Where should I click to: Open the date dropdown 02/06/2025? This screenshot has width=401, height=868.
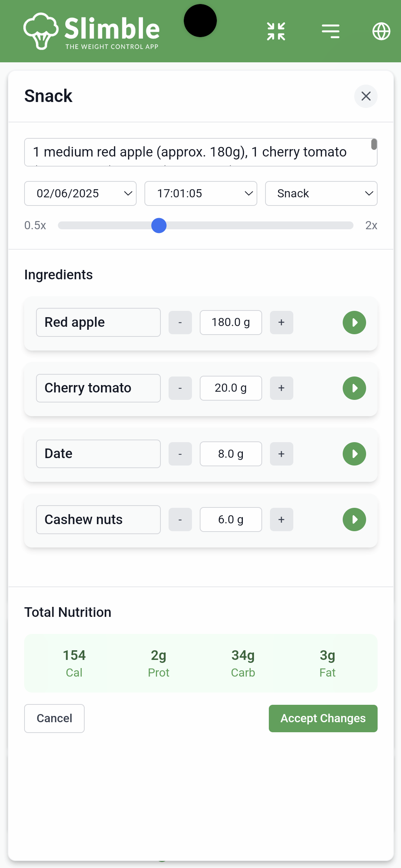pyautogui.click(x=80, y=193)
